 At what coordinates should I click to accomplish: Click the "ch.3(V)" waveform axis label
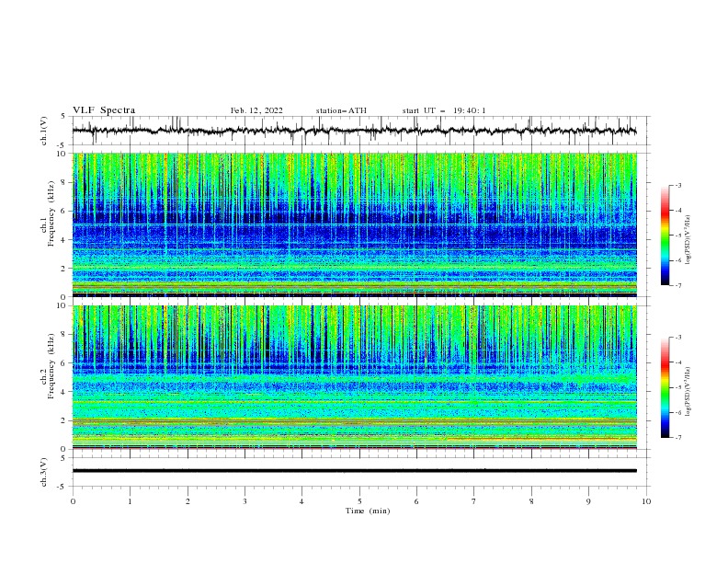point(44,472)
